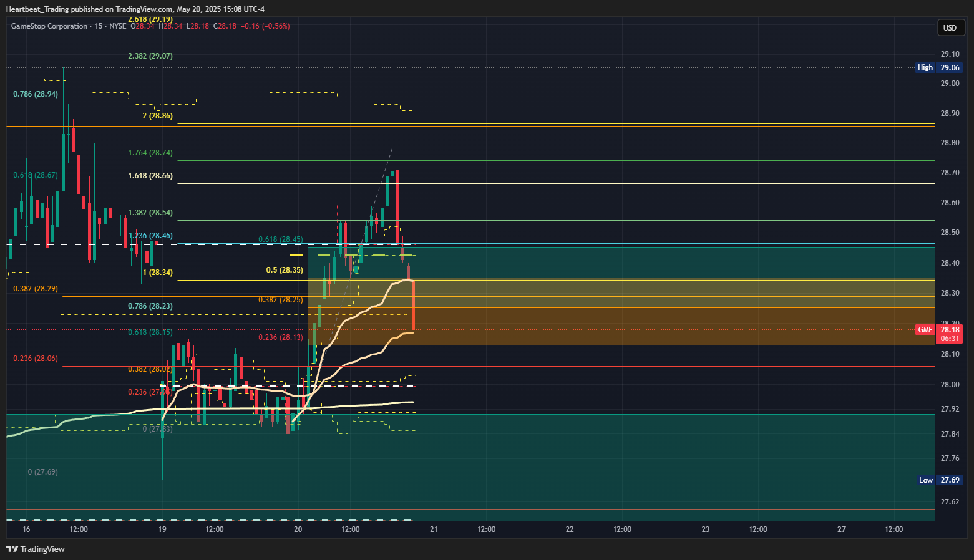Viewport: 974px width, 560px height.
Task: Click the 0.786 (28.94) Fibonacci label
Action: tap(36, 94)
